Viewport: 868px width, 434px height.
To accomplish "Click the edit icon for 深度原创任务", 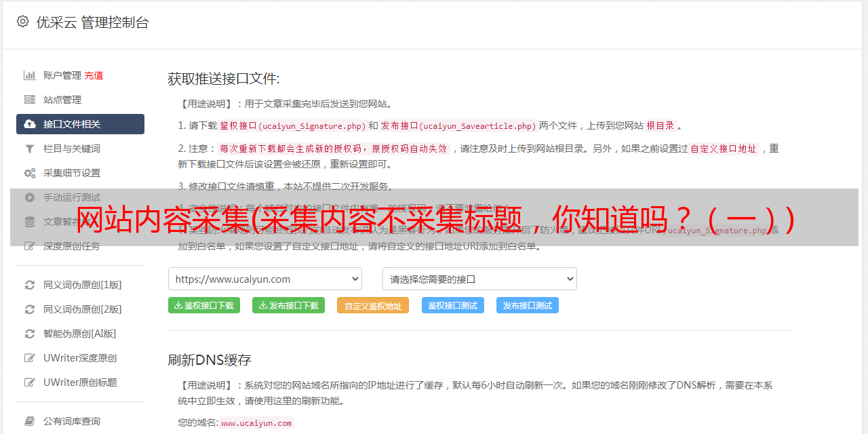I will coord(30,246).
